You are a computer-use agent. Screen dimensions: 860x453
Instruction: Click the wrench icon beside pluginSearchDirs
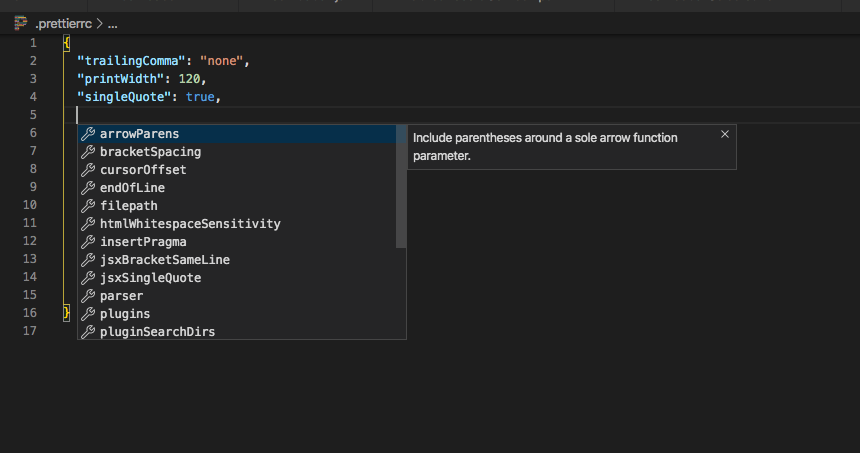[88, 332]
